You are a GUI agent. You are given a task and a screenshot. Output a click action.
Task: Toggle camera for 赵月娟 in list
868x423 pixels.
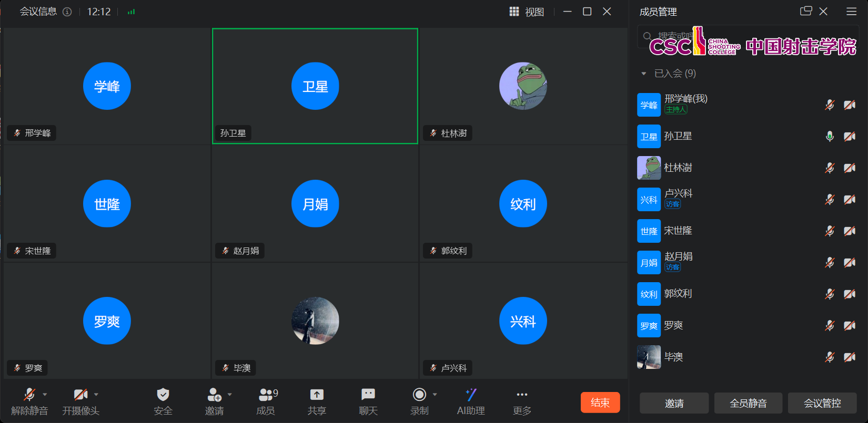(x=850, y=262)
